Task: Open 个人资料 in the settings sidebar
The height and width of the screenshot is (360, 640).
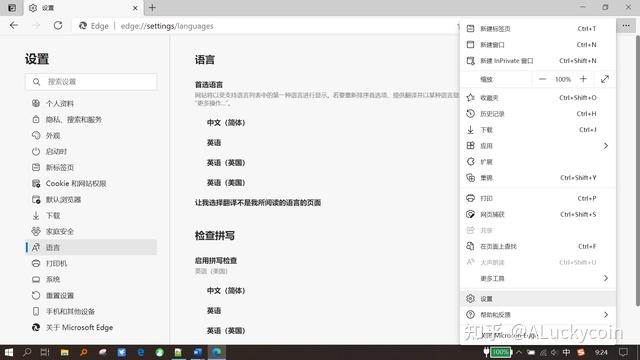Action: [91, 103]
